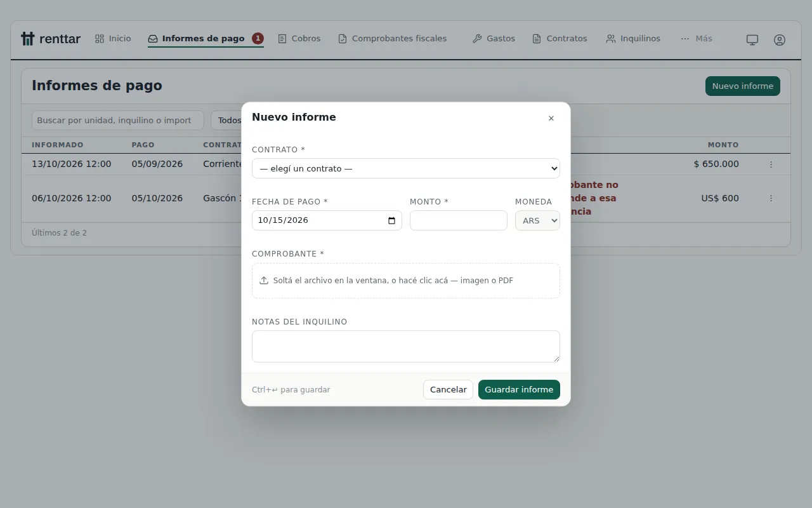Open the Contrato dropdown
Screen dimensions: 812x508
point(406,168)
